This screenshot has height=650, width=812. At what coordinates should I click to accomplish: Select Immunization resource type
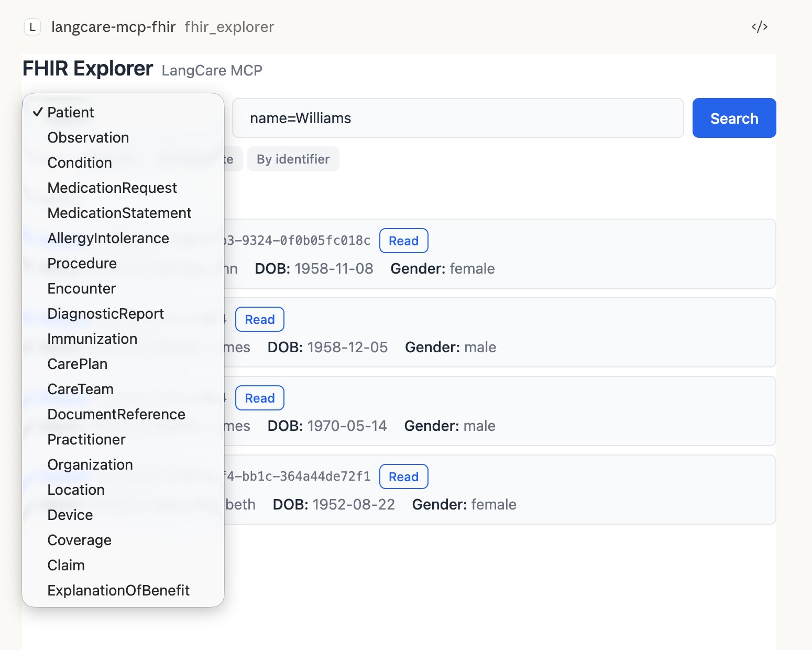pos(92,339)
